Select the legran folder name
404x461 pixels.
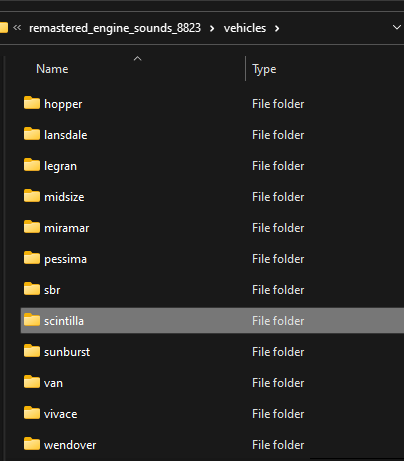60,166
